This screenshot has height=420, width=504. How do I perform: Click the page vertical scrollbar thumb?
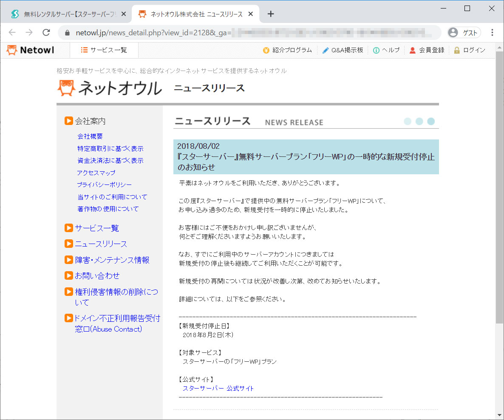tap(499, 187)
